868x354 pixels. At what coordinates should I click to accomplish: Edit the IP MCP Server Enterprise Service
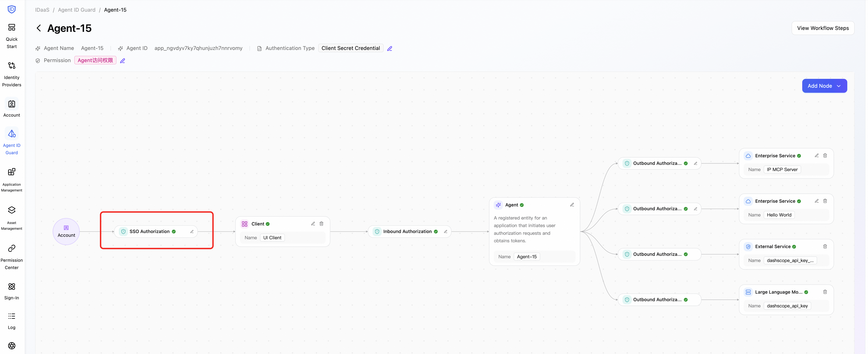tap(816, 156)
